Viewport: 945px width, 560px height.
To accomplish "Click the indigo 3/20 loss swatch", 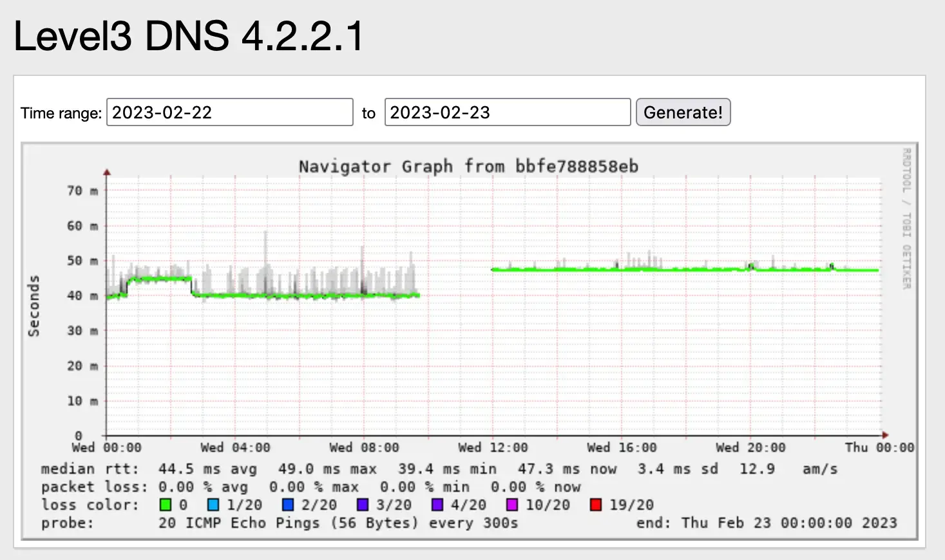I will tap(363, 505).
